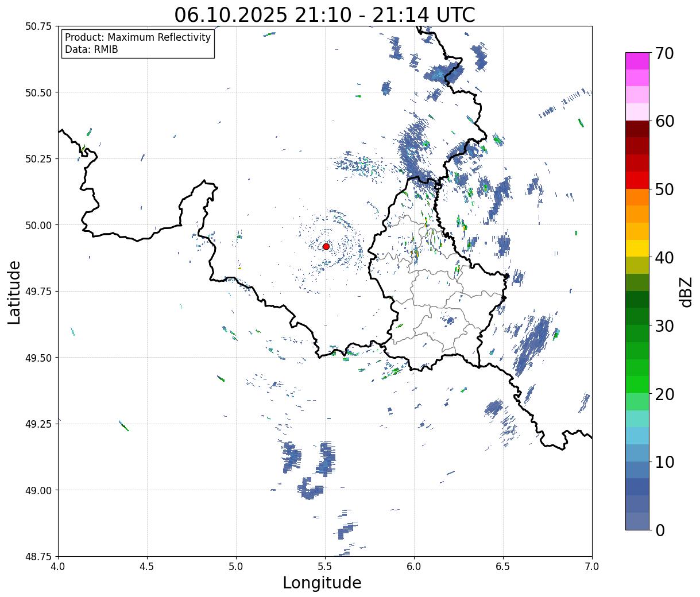
Task: Click latitude tick label 50.75
Action: 38,26
